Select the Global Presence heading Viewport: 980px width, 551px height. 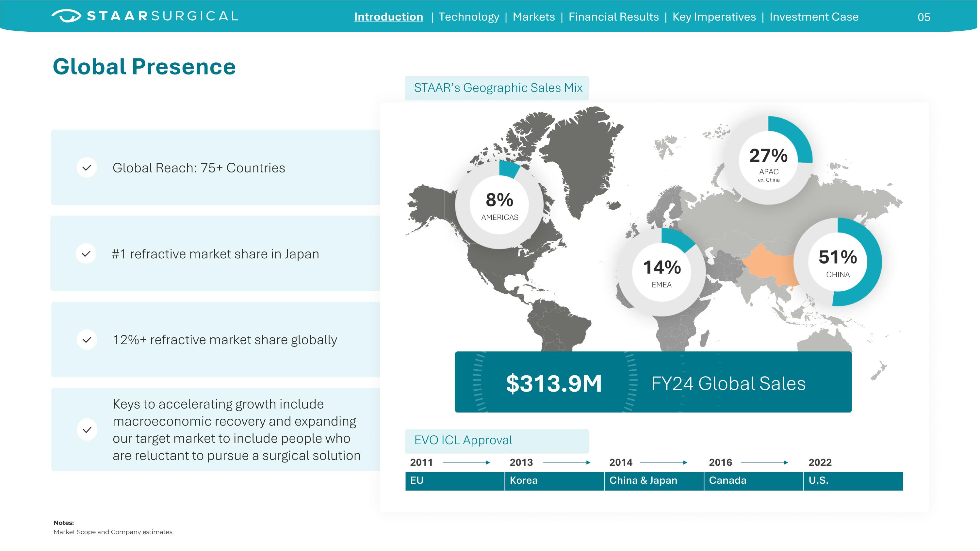pos(144,67)
